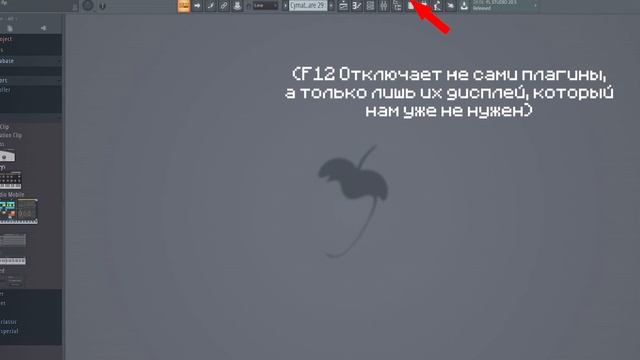Click the small button right of pattern name
This screenshot has height=360, width=640.
tap(331, 6)
